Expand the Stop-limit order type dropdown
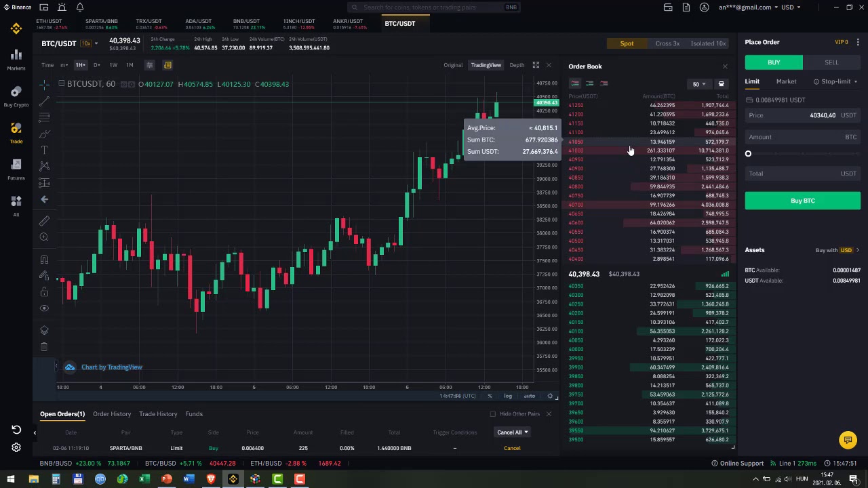868x488 pixels. tap(835, 81)
